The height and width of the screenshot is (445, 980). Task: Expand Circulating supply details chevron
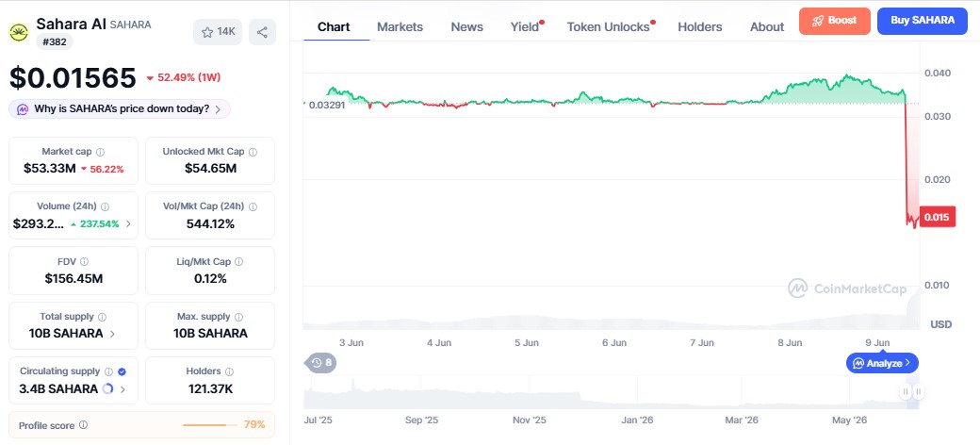tap(122, 388)
